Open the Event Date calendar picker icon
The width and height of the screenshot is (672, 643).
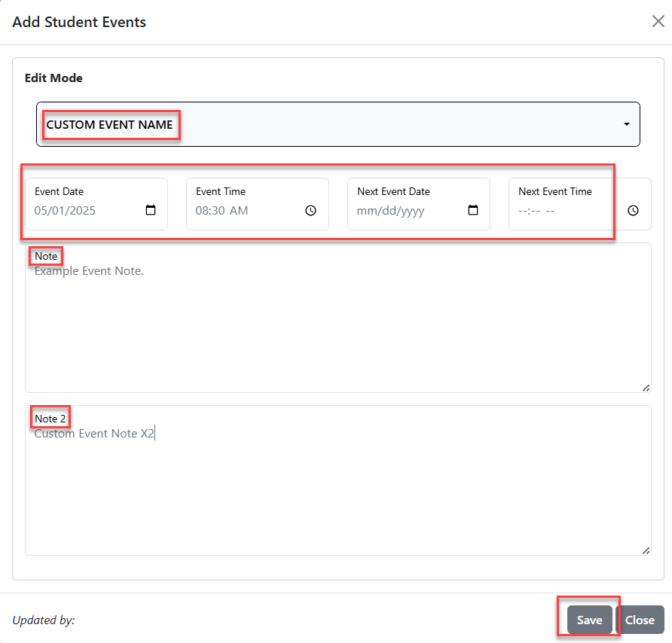point(151,210)
